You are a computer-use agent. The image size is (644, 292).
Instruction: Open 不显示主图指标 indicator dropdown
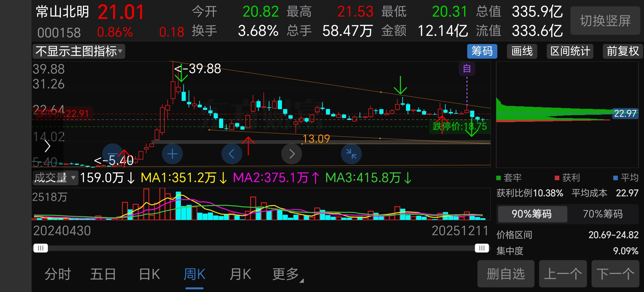coord(78,51)
